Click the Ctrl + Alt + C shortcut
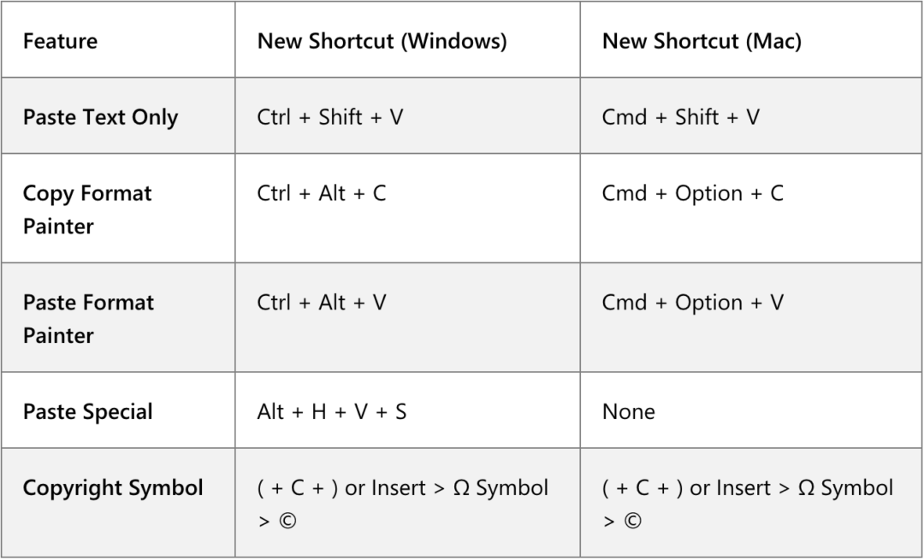Screen dimensions: 924x560 click(x=321, y=193)
